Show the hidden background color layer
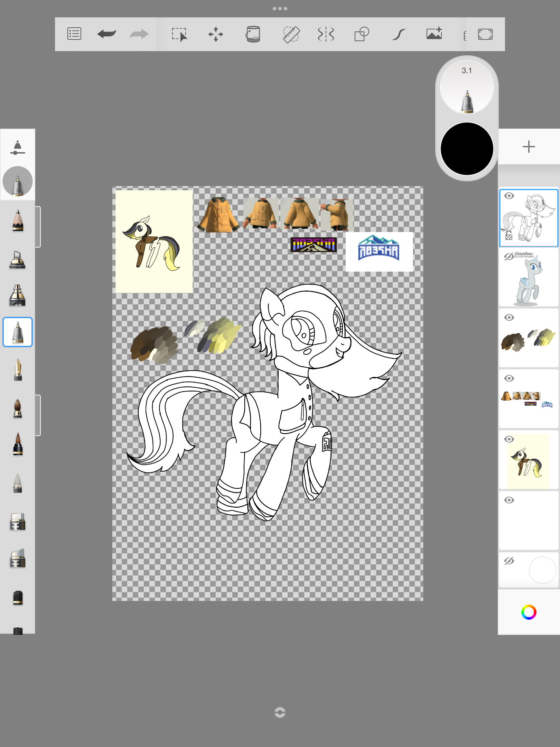This screenshot has height=747, width=560. point(509,561)
